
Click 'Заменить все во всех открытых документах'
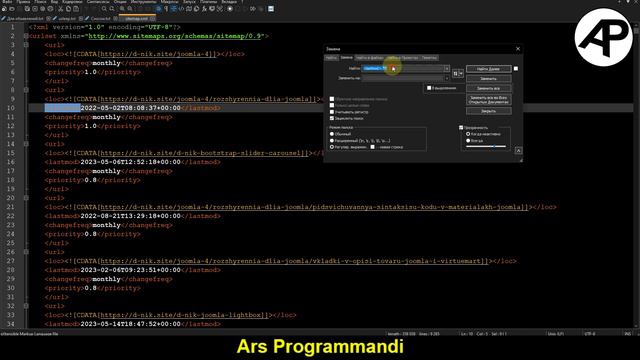click(x=489, y=100)
